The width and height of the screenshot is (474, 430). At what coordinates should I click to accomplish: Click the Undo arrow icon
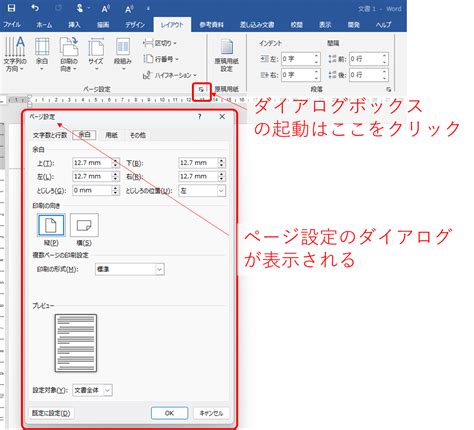[x=35, y=8]
